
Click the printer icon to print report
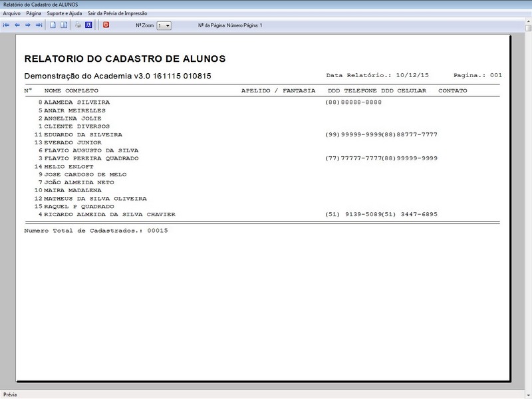tap(78, 25)
